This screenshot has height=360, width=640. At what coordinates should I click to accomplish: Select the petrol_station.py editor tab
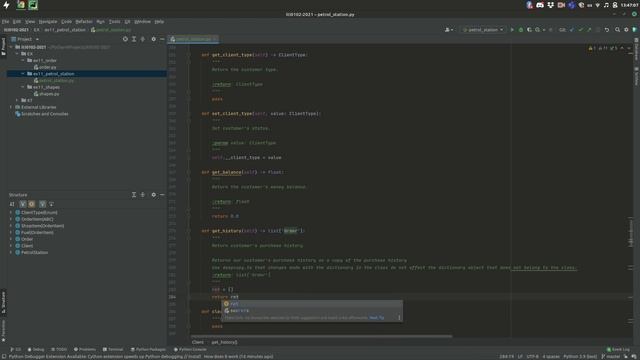[193, 39]
